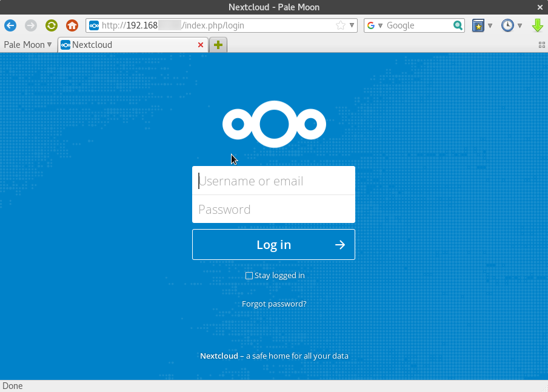Open the Forgot password? link
Screen dimensions: 548x392
coord(274,304)
